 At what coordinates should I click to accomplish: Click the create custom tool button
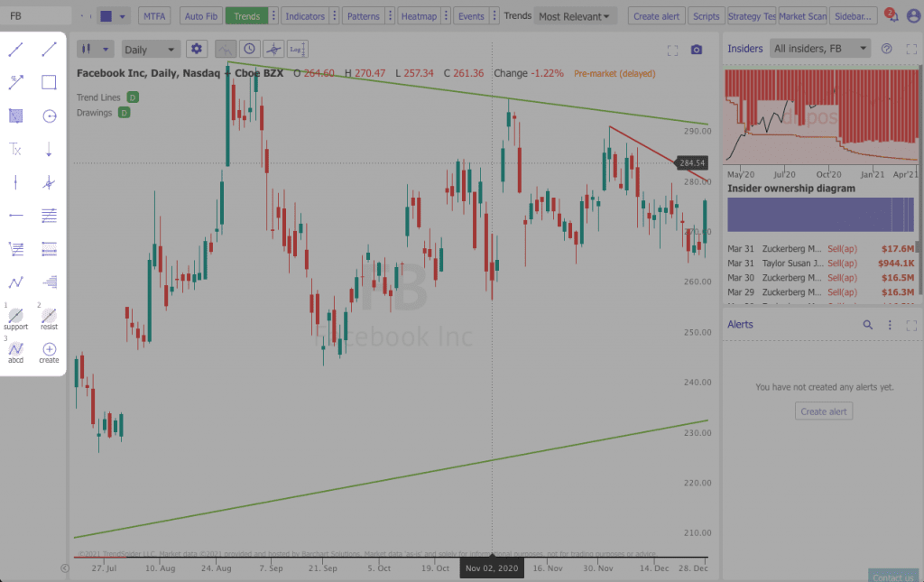click(x=49, y=352)
